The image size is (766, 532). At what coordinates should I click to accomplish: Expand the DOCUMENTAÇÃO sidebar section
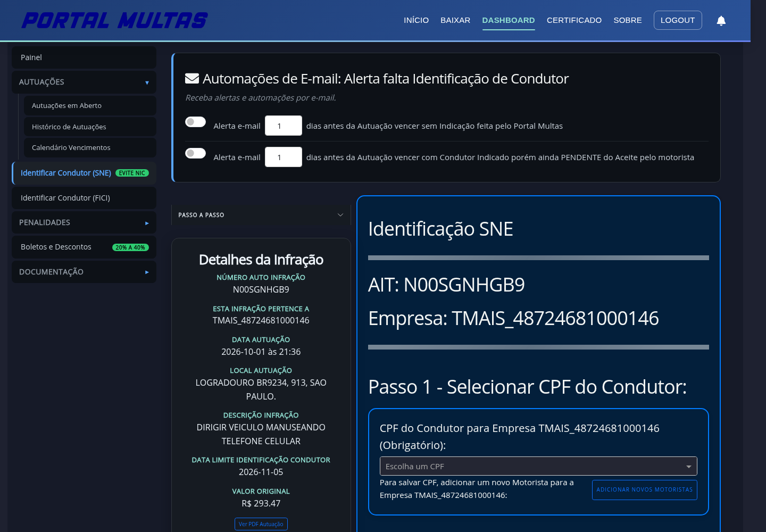pos(84,272)
